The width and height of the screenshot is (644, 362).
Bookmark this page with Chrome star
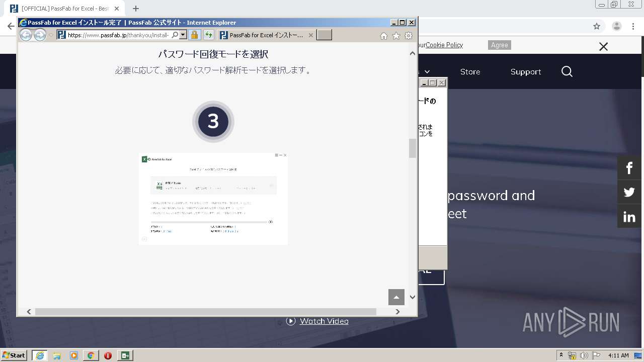(597, 26)
